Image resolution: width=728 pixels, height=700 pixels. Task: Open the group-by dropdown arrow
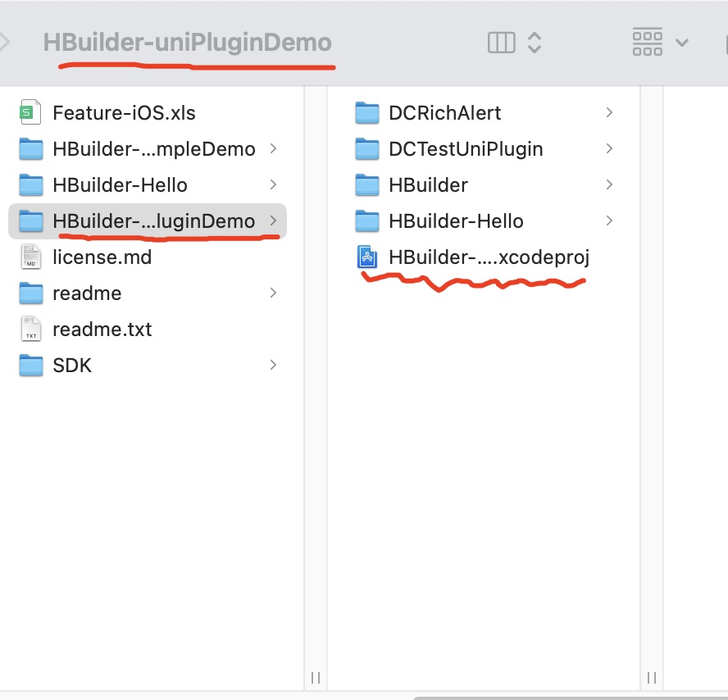coord(682,43)
